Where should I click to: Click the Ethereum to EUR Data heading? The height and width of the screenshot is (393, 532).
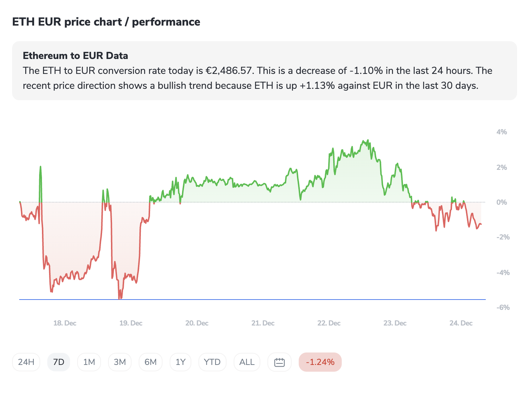click(75, 56)
